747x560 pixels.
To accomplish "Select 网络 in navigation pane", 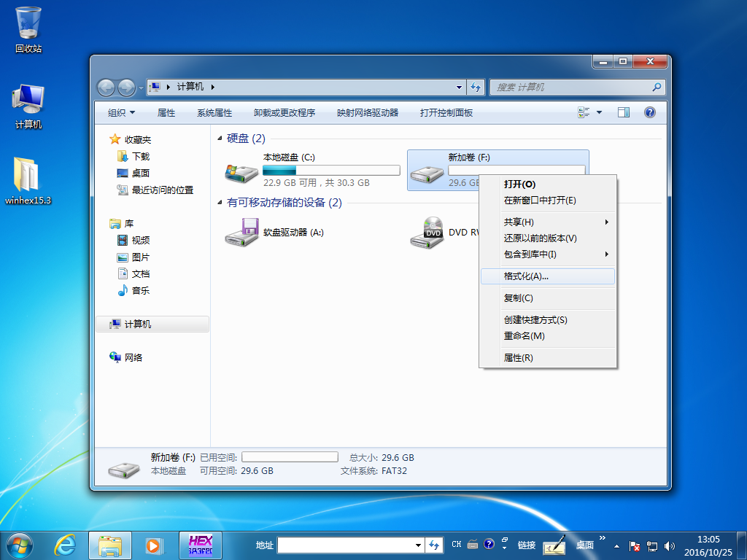I will 125,357.
